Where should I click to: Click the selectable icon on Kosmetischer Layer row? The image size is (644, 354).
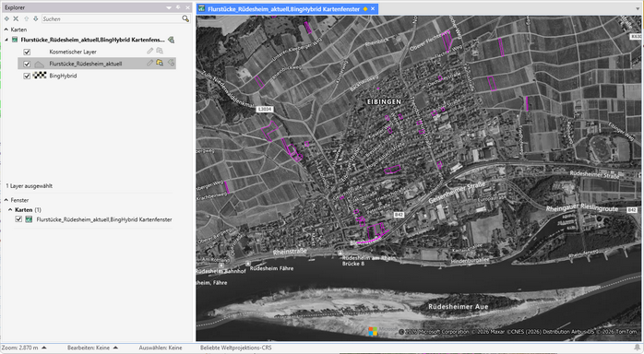tap(160, 52)
